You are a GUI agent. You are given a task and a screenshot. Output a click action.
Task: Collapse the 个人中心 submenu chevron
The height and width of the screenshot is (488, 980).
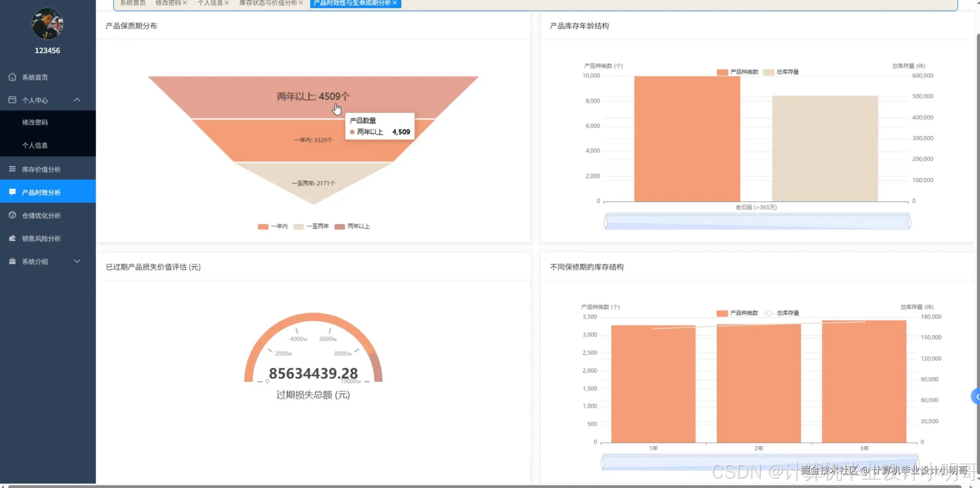pyautogui.click(x=77, y=100)
